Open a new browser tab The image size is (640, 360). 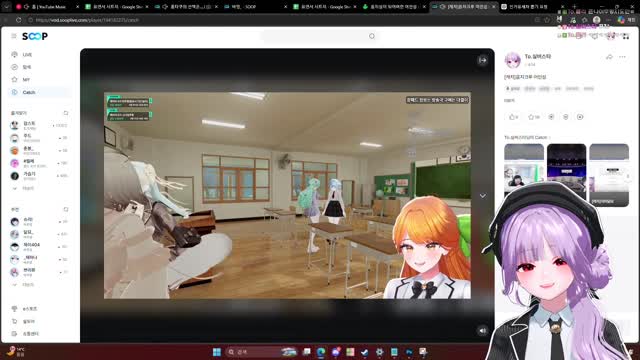point(574,7)
